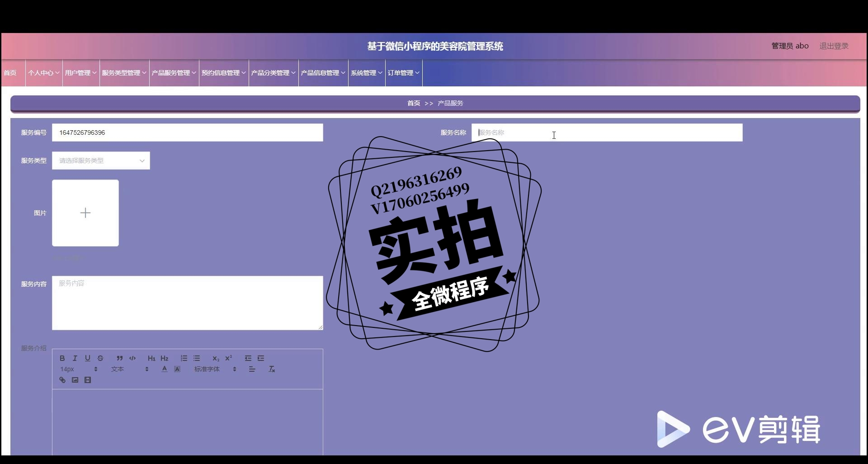Insert a video in the editor
Screen dimensions: 868x464
tap(88, 380)
